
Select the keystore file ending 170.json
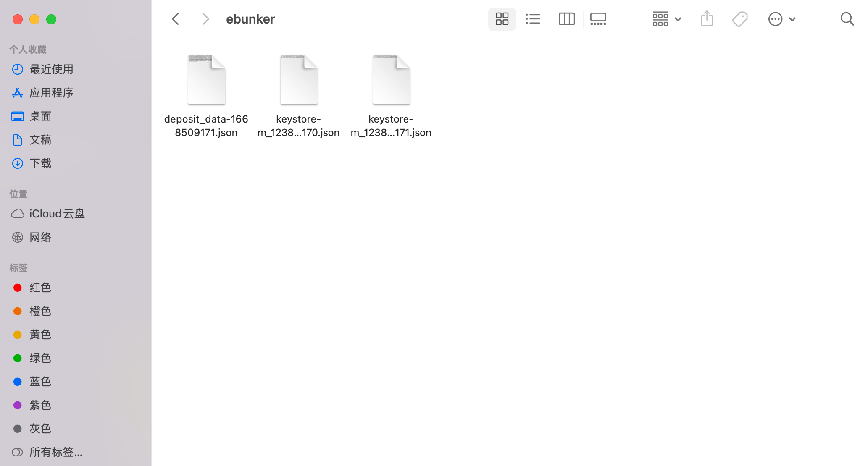coord(299,79)
